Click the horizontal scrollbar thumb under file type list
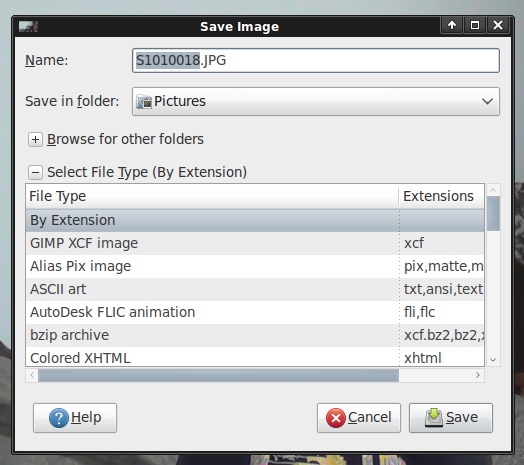This screenshot has width=524, height=465. pos(218,375)
